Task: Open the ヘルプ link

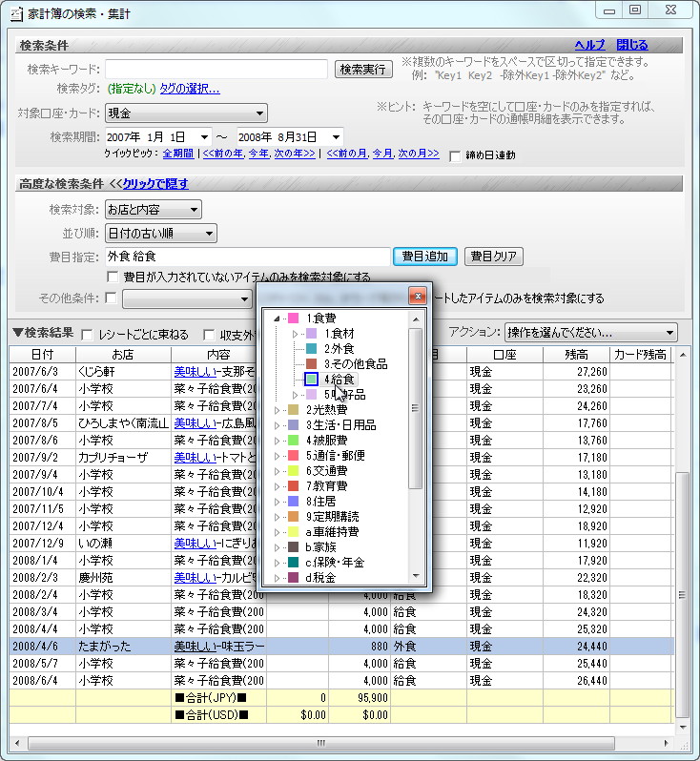Action: point(589,45)
